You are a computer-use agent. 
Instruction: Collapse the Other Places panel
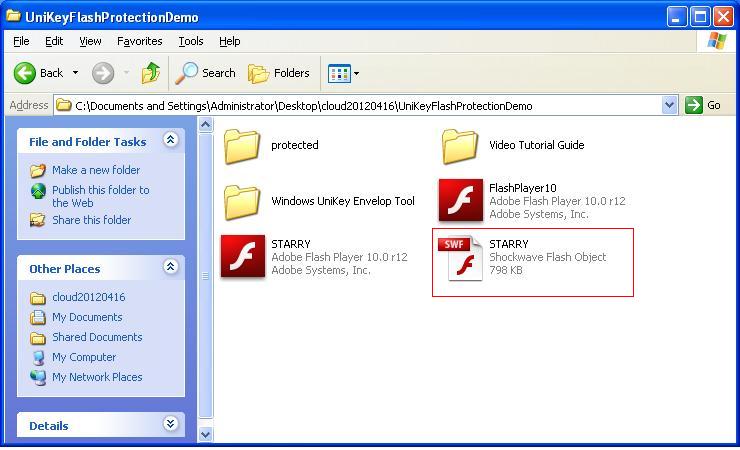click(x=170, y=268)
